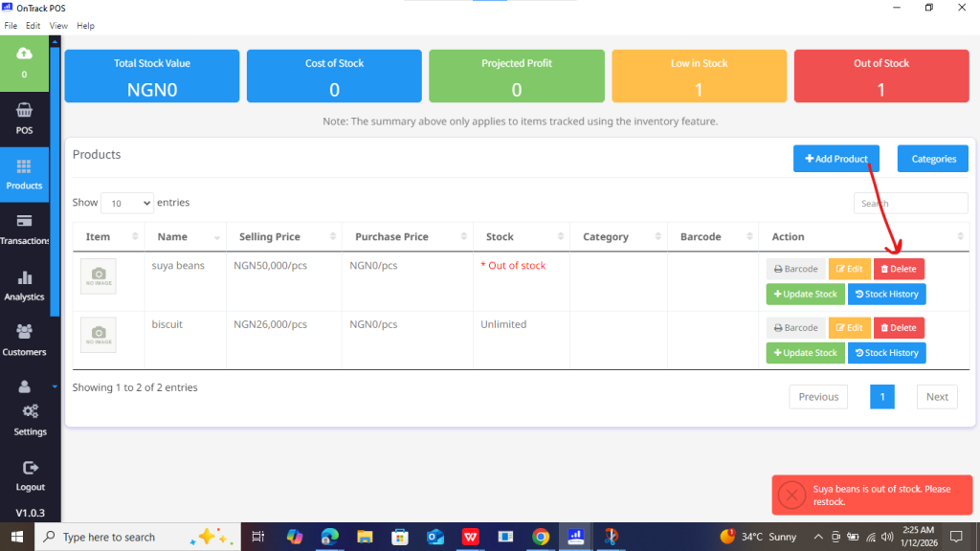Viewport: 980px width, 551px height.
Task: Open Stock History for suya beans
Action: (886, 295)
